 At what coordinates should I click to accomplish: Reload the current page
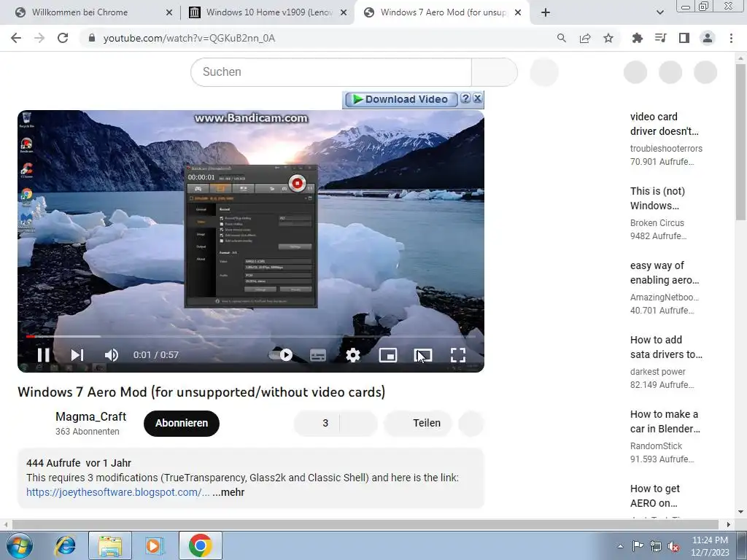pos(63,38)
